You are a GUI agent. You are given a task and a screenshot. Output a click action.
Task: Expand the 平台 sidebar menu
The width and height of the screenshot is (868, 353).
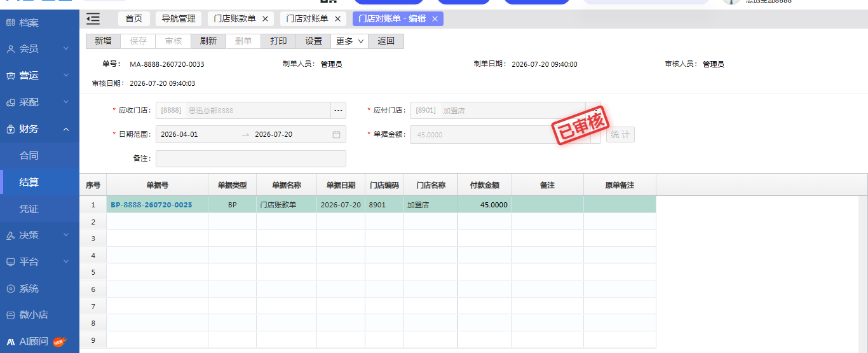click(39, 262)
